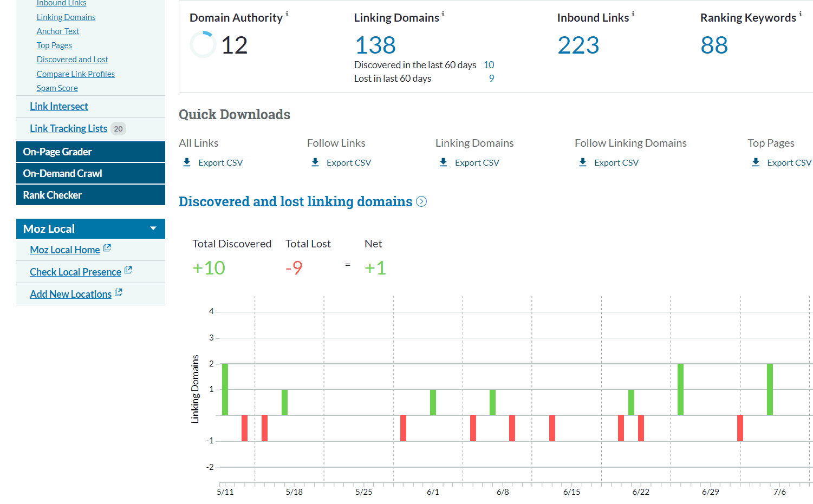
Task: Click the download icon under Top Pages
Action: (756, 162)
